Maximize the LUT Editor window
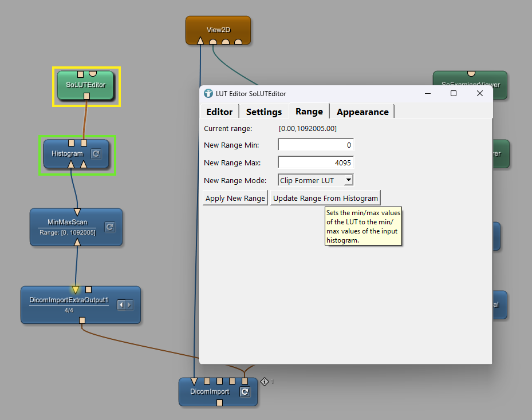Image resolution: width=532 pixels, height=420 pixels. [x=454, y=93]
